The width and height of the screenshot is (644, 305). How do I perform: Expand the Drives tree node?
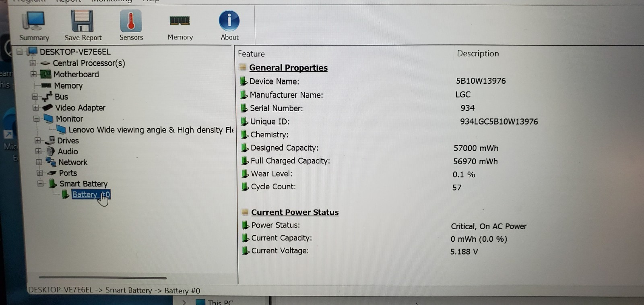click(x=38, y=141)
